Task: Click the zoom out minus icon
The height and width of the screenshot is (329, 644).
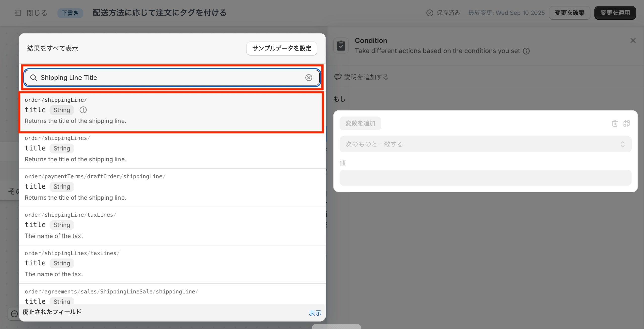Action: pyautogui.click(x=14, y=314)
